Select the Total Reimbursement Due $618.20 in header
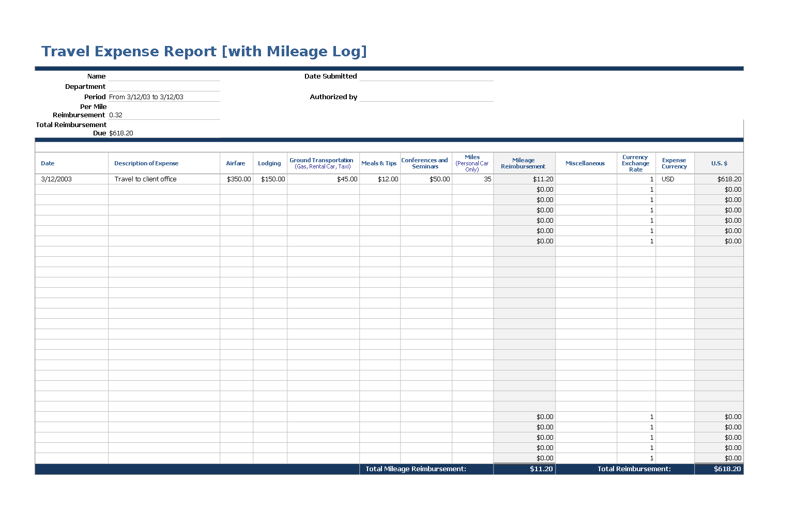The height and width of the screenshot is (512, 812). pyautogui.click(x=121, y=133)
